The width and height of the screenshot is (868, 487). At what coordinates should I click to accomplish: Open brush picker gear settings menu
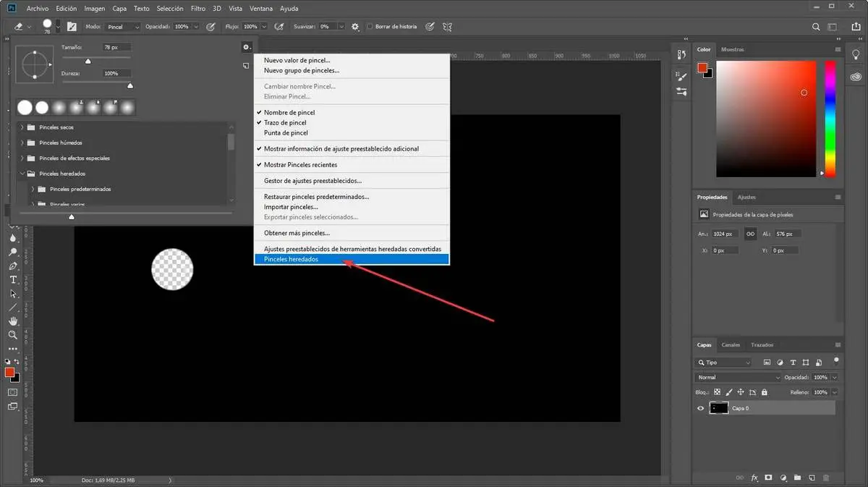coord(246,47)
